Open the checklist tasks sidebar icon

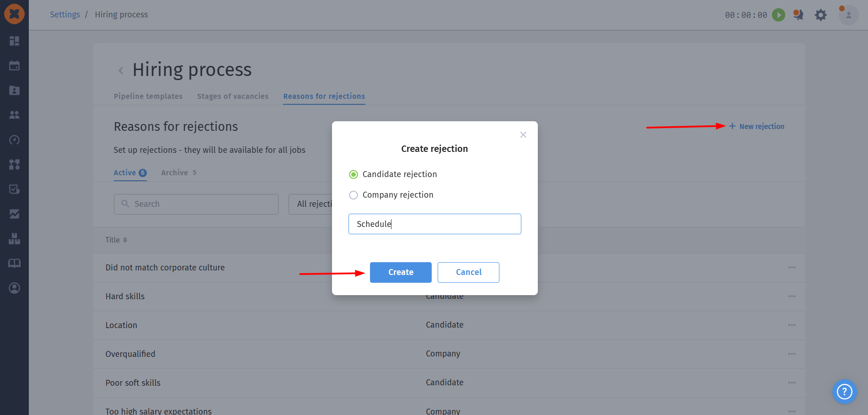pos(14,189)
